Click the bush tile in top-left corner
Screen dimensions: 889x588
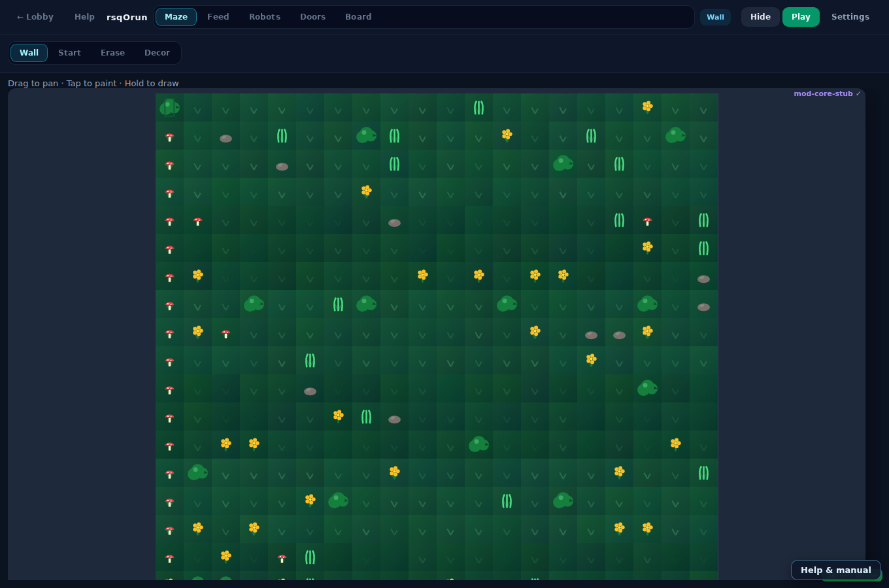click(169, 107)
